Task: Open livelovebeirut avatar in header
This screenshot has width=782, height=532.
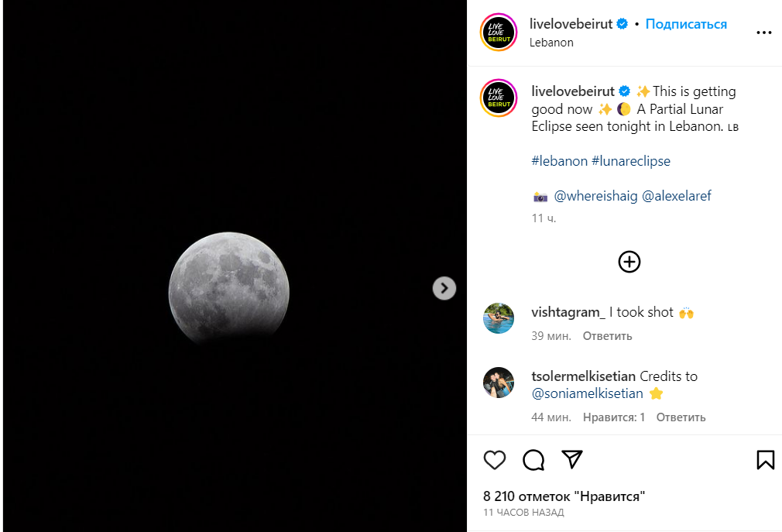Action: pyautogui.click(x=499, y=33)
